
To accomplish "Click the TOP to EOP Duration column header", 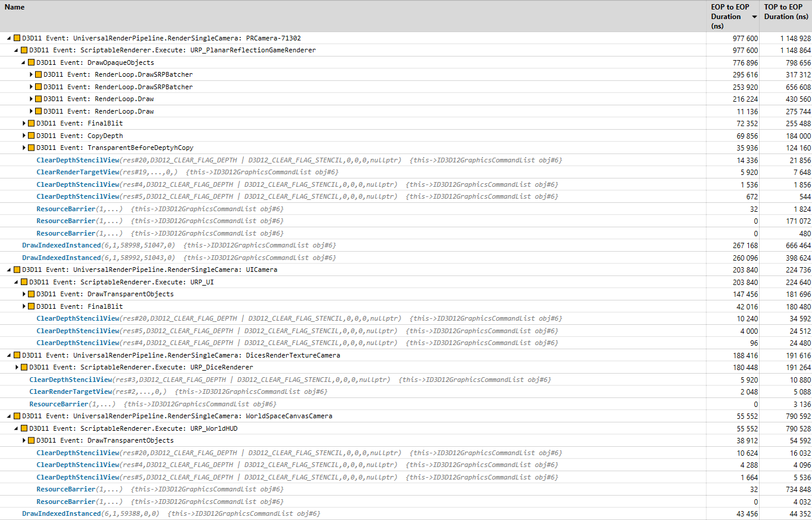I will click(786, 11).
